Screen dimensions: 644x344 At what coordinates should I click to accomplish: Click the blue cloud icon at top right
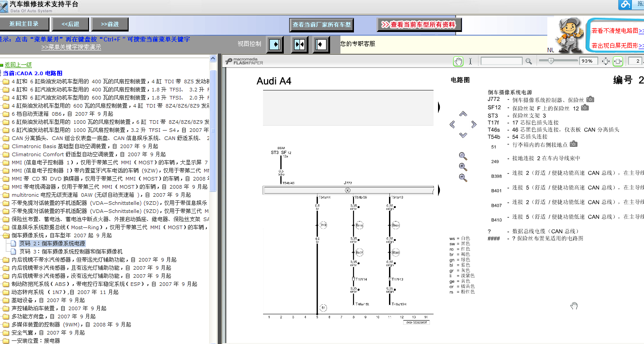point(625,5)
